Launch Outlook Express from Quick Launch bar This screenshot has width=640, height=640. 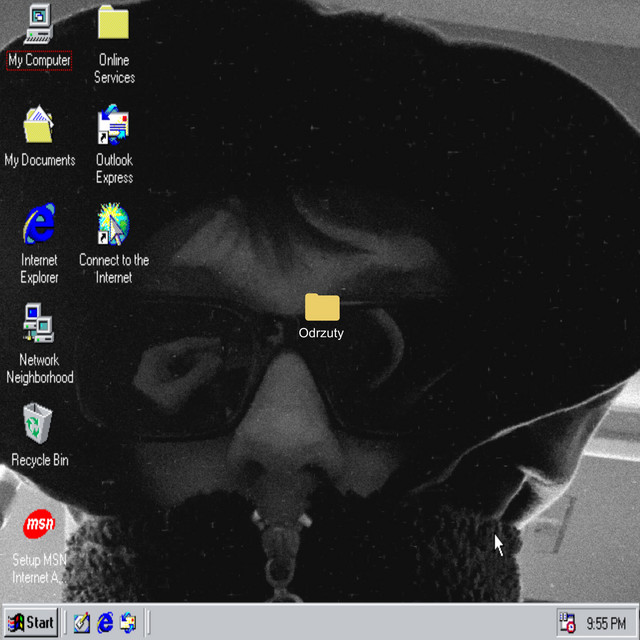point(128,623)
